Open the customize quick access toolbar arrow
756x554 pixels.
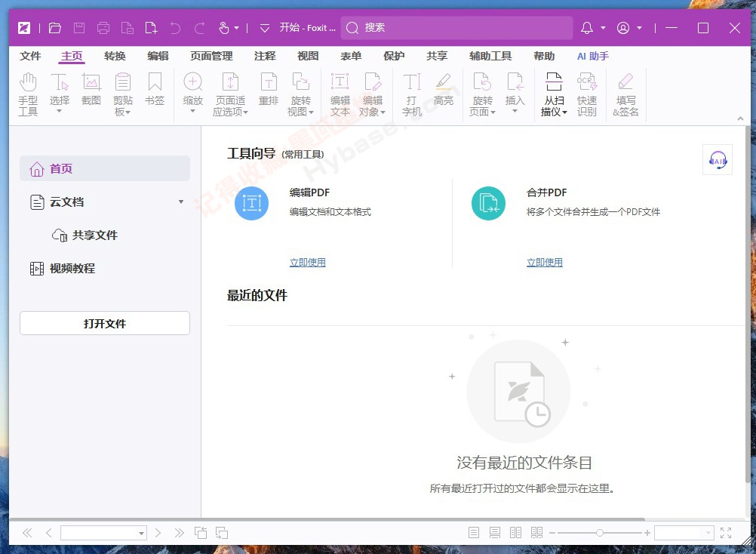264,28
